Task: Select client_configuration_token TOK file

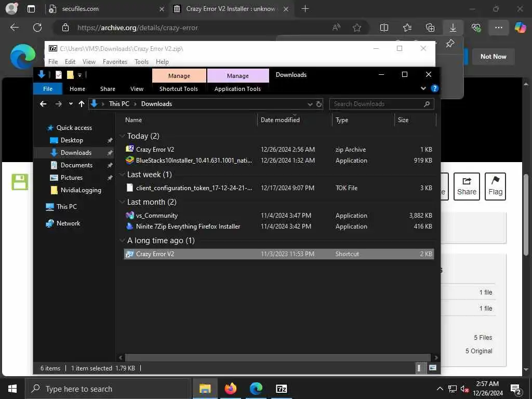Action: coord(278,188)
